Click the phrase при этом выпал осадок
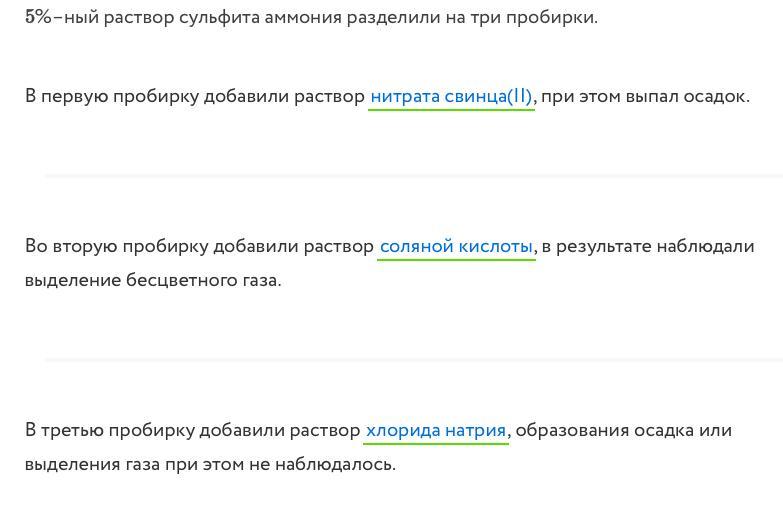The image size is (783, 509). click(646, 96)
